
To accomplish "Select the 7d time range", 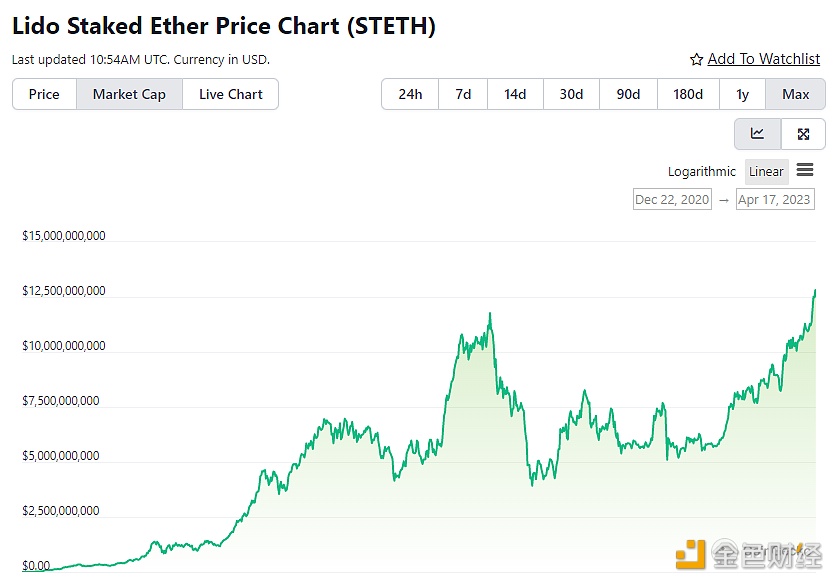I will coord(463,95).
